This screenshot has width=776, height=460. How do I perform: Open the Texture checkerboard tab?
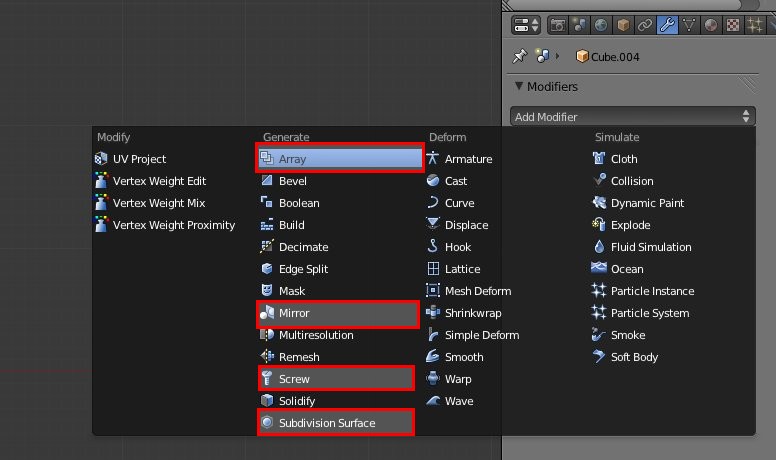[732, 24]
